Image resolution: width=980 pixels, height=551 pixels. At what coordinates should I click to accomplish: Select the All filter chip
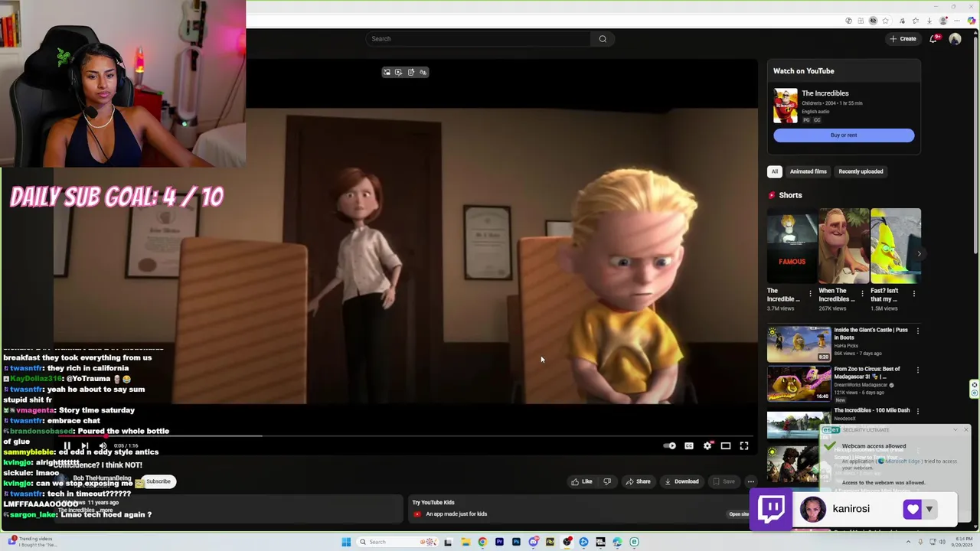coord(775,171)
